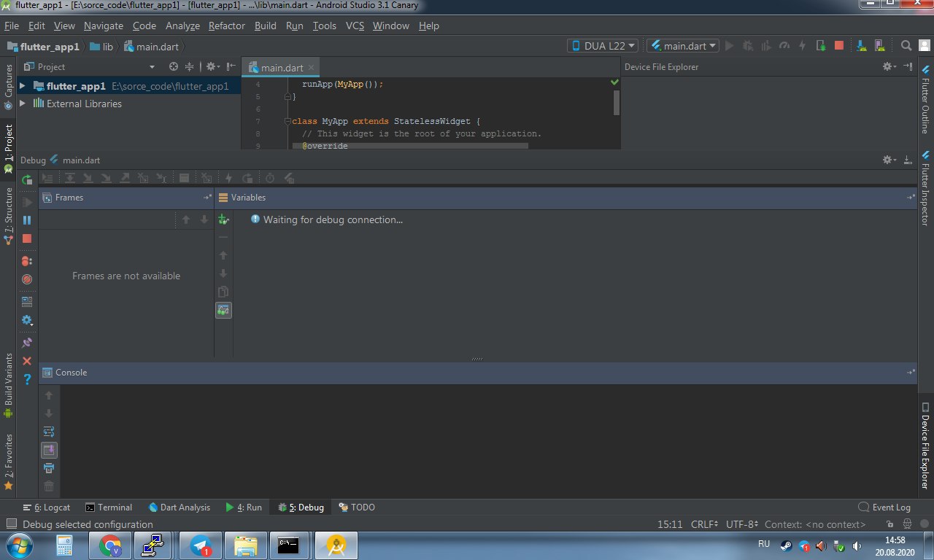
Task: Toggle Scroll to End in Console
Action: pos(49,450)
